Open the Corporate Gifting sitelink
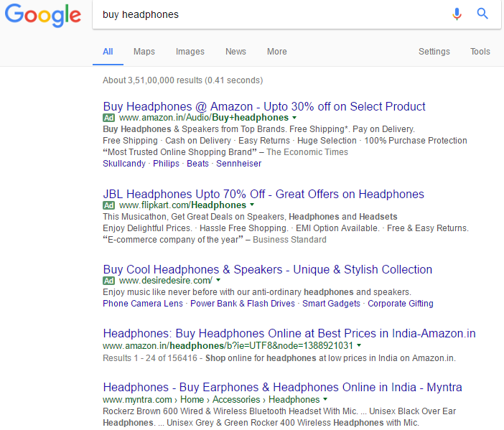The height and width of the screenshot is (430, 504). click(401, 304)
